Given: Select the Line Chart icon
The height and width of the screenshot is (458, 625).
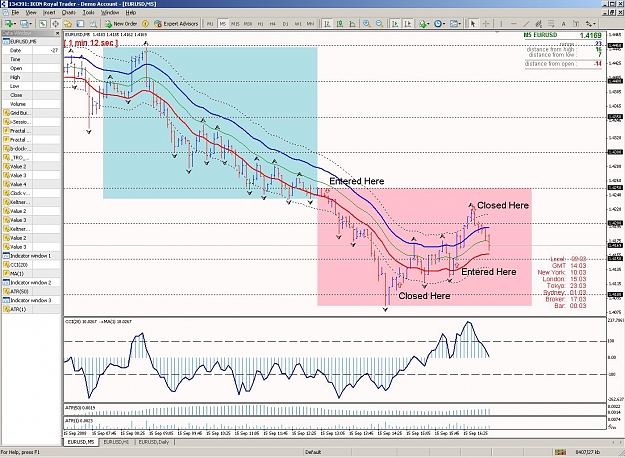Looking at the screenshot, I should tap(352, 24).
